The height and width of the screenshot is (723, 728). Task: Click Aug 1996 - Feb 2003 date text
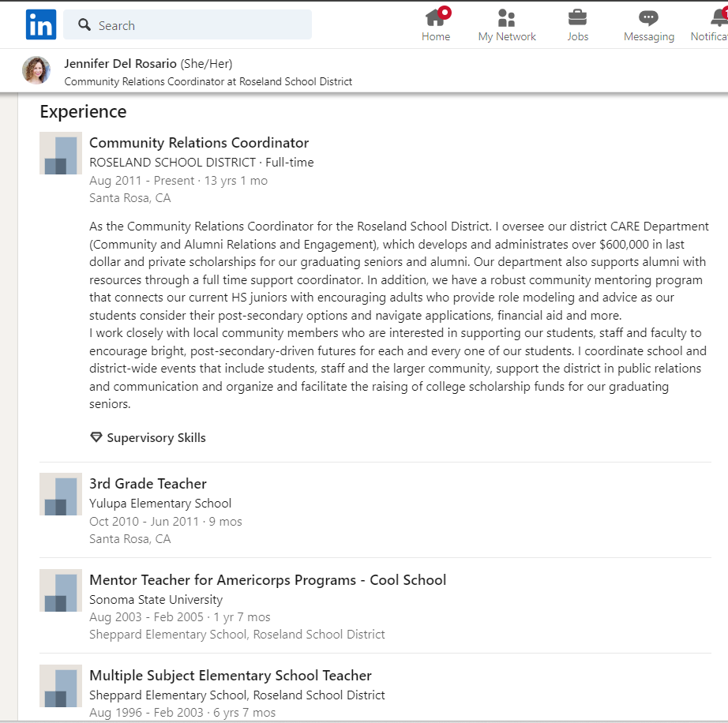point(146,713)
